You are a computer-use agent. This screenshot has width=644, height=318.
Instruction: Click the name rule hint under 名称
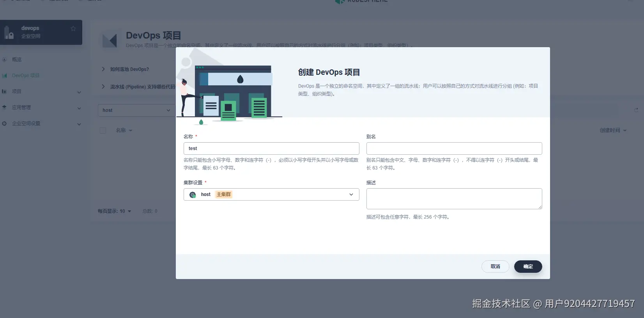pos(271,164)
